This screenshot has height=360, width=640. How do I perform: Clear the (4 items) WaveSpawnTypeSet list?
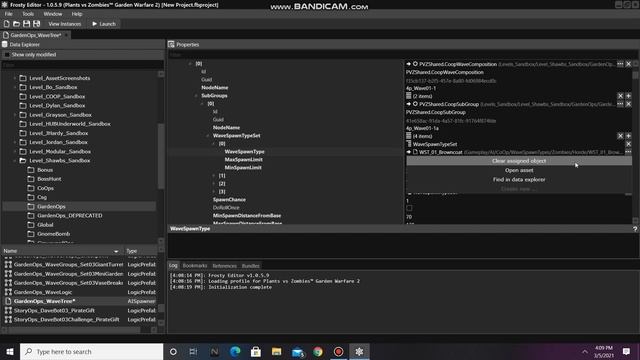pos(620,136)
